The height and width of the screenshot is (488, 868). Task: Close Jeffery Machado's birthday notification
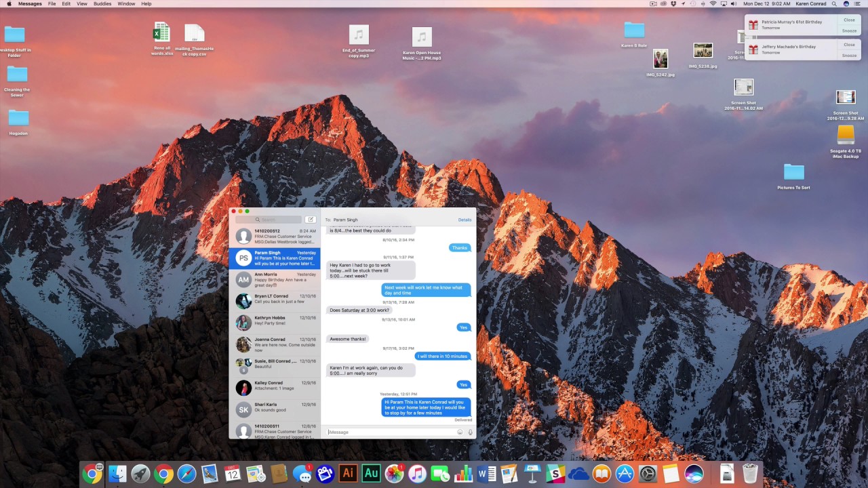[849, 44]
